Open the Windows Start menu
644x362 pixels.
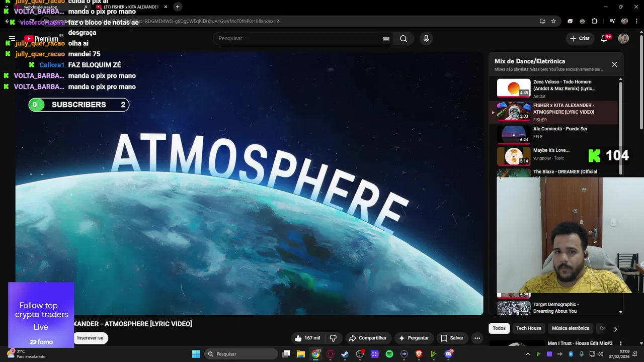tap(196, 354)
